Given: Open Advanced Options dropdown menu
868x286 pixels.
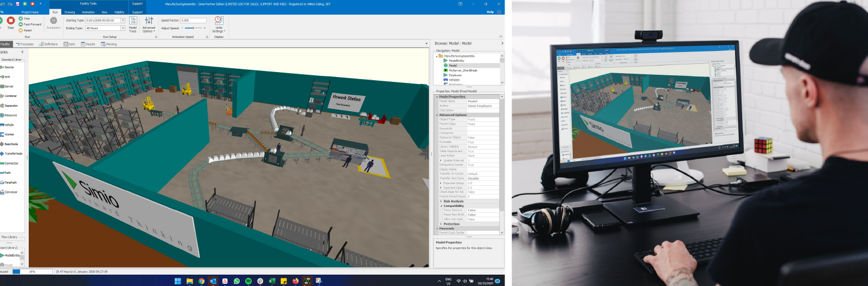Looking at the screenshot, I should [x=149, y=25].
